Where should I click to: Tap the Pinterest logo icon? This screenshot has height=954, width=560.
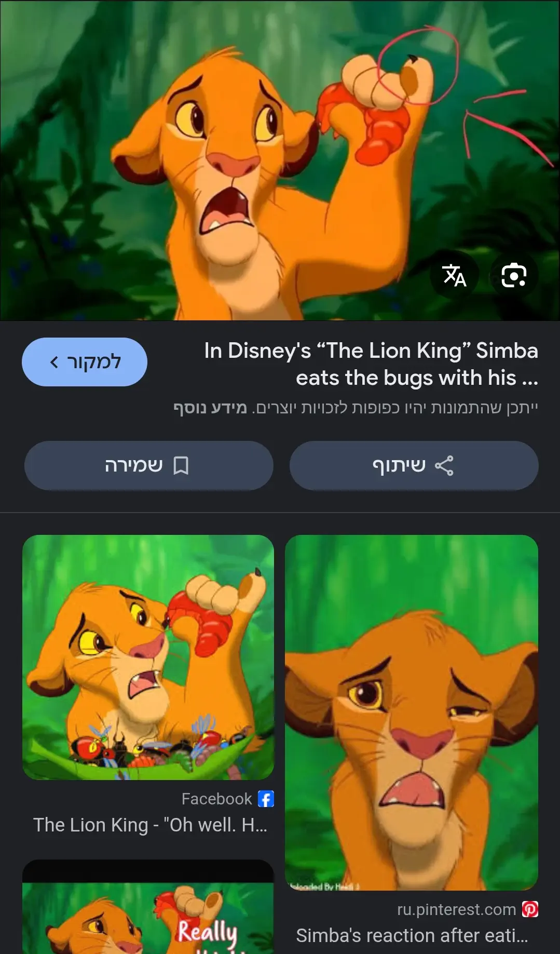click(x=530, y=909)
